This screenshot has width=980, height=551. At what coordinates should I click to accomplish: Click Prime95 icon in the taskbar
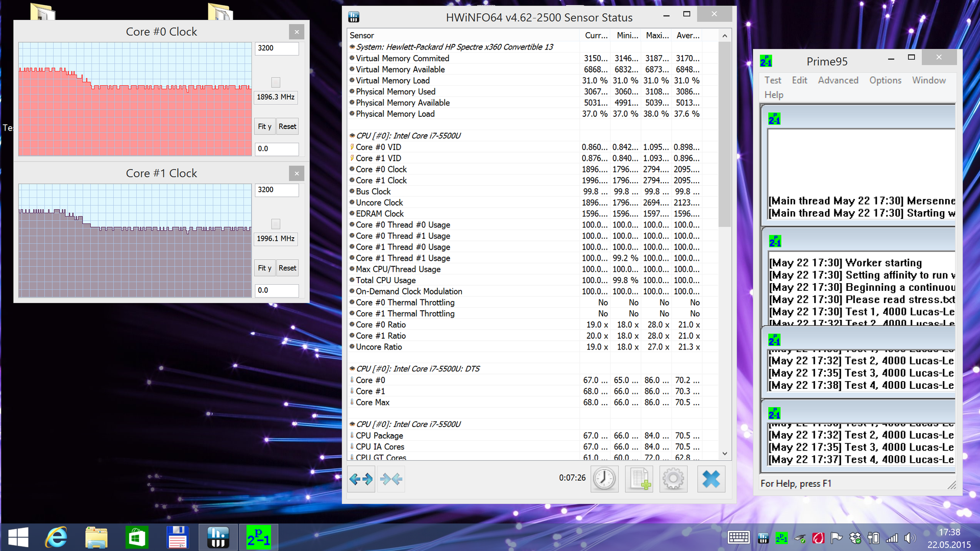tap(259, 537)
